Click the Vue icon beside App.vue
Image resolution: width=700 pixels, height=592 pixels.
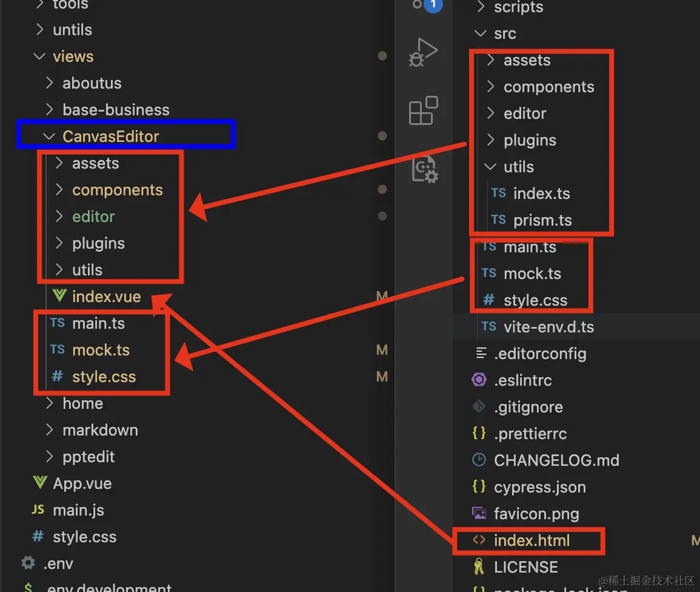coord(39,483)
